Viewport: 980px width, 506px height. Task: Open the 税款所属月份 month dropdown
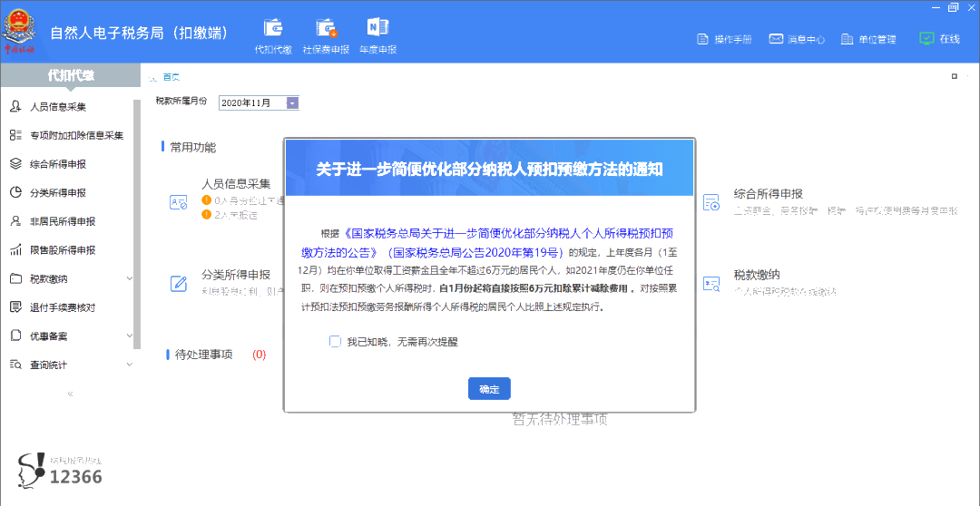292,103
